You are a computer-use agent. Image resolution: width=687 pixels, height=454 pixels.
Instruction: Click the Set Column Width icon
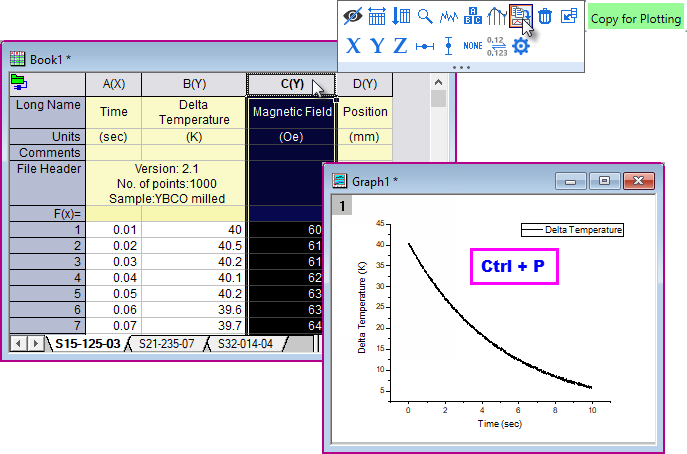tap(377, 16)
